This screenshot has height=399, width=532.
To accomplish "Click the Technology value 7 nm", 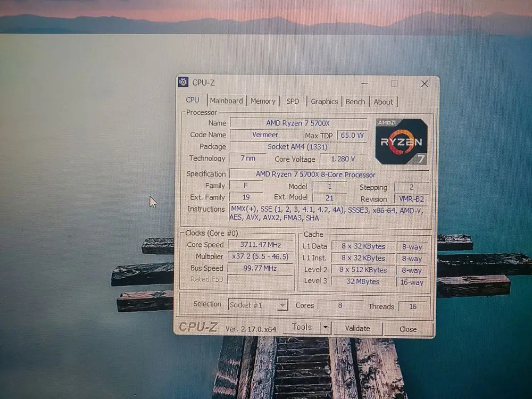I will pyautogui.click(x=248, y=158).
